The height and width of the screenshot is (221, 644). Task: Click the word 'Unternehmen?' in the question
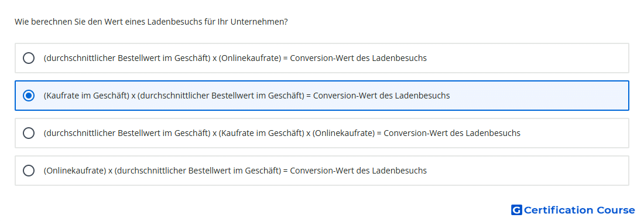[259, 22]
